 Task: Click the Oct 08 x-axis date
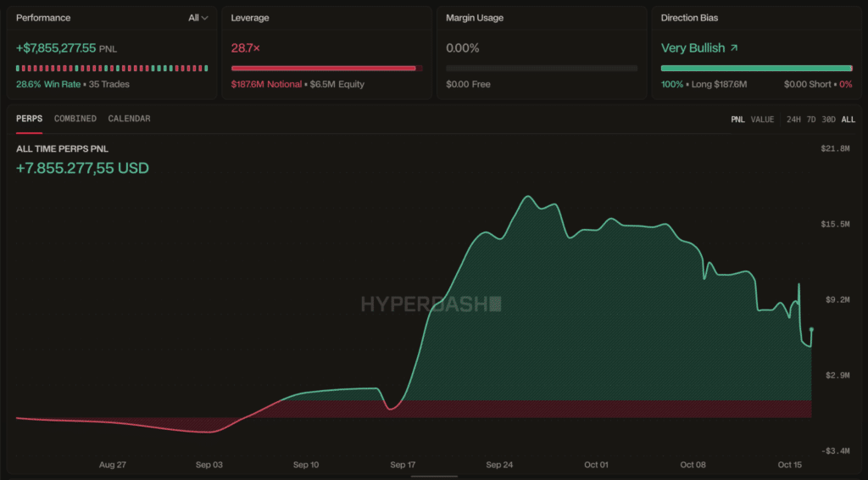(693, 465)
